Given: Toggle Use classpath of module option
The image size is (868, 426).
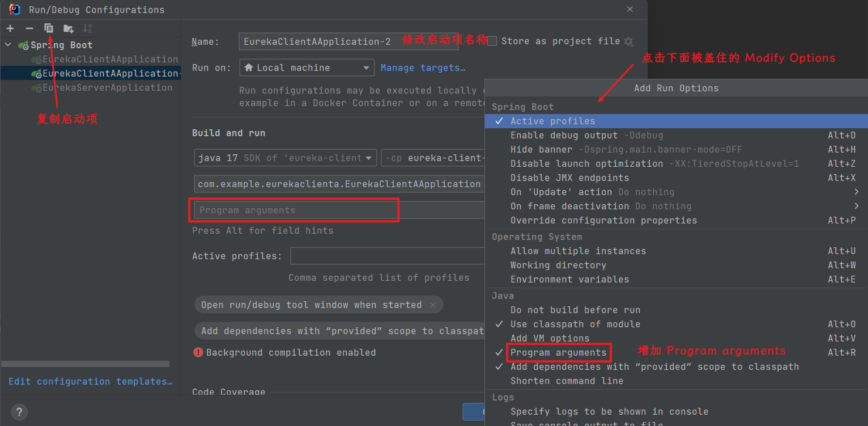Looking at the screenshot, I should click(575, 324).
